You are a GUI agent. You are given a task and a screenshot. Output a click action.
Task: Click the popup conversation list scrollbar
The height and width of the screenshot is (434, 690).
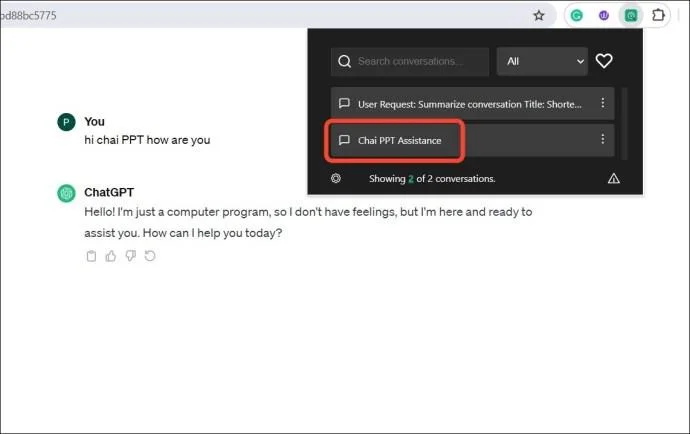624,123
